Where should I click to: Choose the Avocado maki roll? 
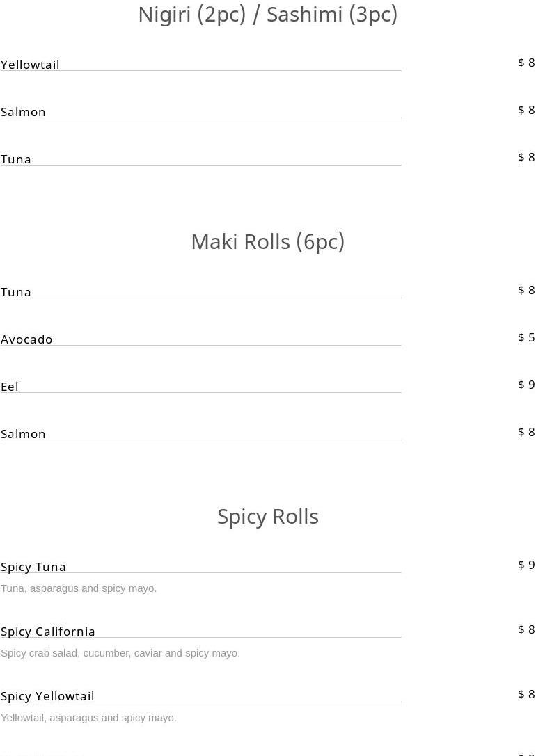(26, 339)
